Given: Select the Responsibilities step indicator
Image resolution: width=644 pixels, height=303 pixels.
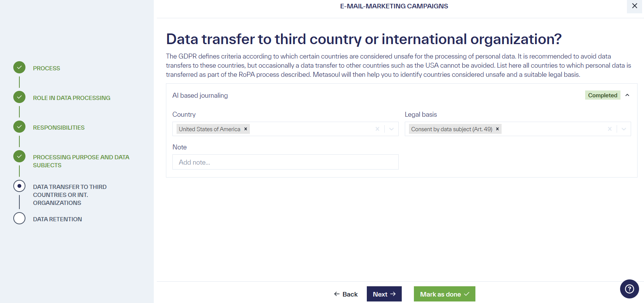Looking at the screenshot, I should pos(19,127).
